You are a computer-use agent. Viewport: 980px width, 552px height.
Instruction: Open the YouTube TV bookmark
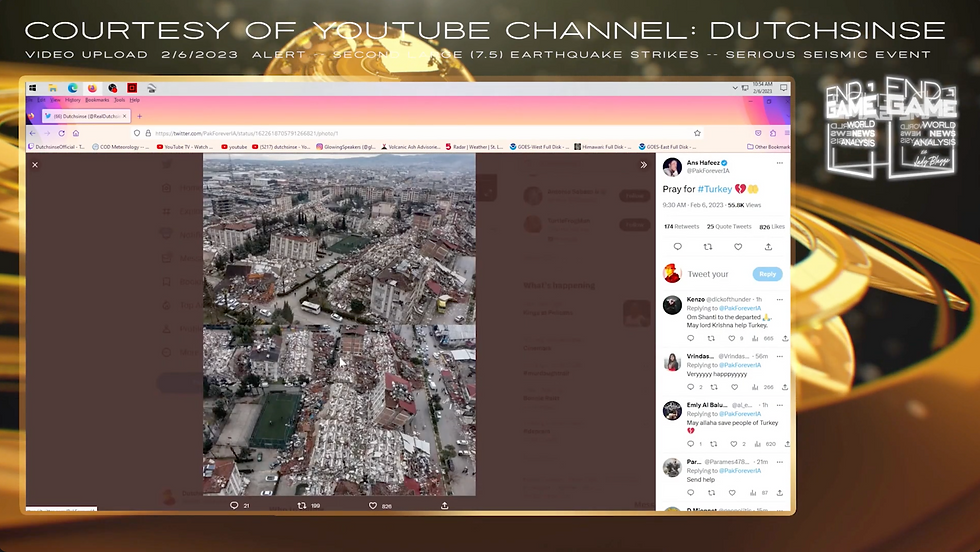(185, 147)
